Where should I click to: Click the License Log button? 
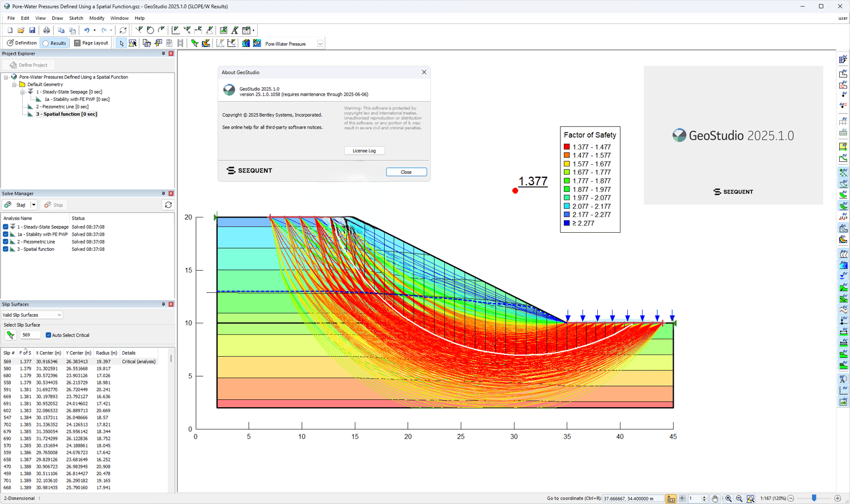(x=364, y=151)
